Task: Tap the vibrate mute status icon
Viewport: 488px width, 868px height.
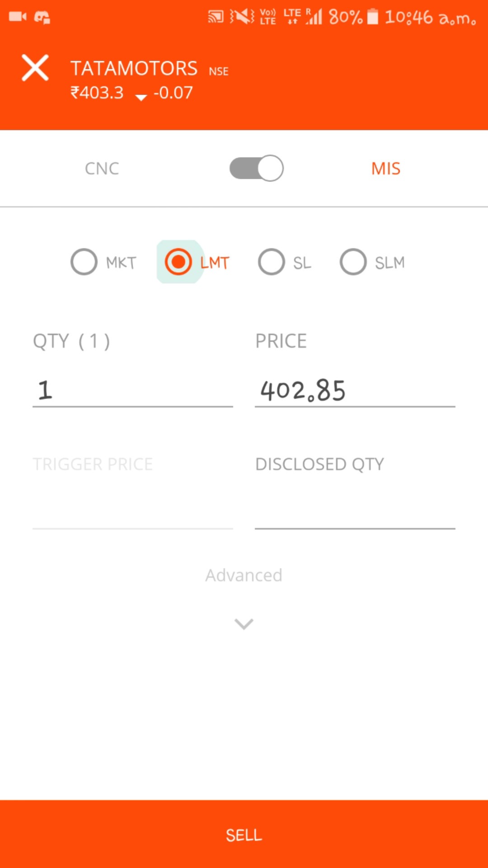Action: click(242, 17)
